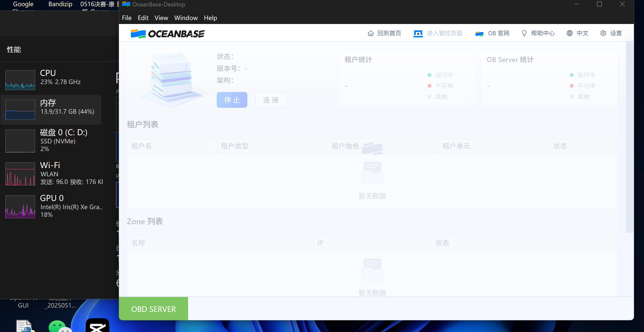Click the OBD SERVER button
The width and height of the screenshot is (644, 332).
(153, 309)
